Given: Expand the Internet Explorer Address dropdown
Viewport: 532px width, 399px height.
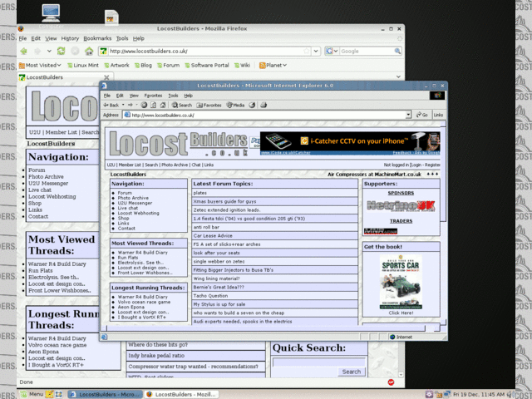Looking at the screenshot, I should click(x=408, y=115).
